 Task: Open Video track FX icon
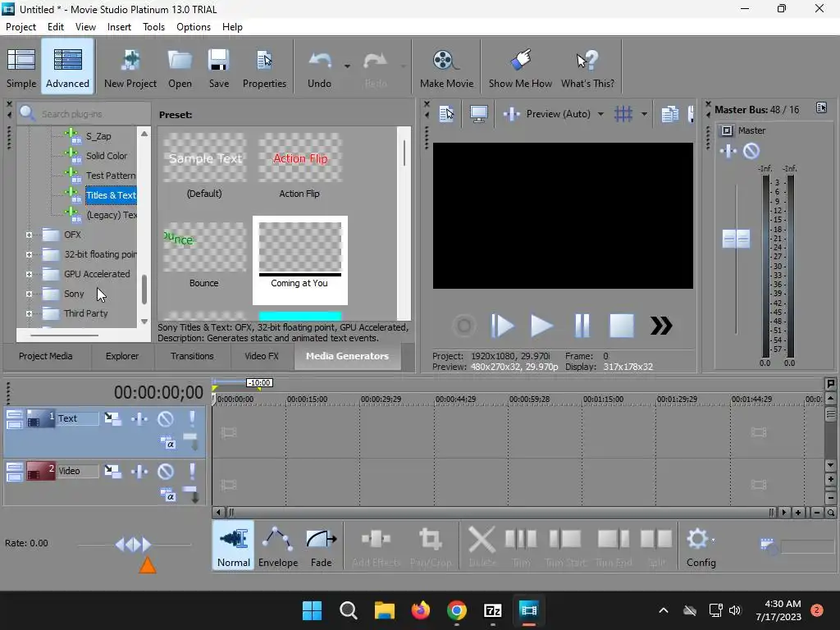point(139,472)
